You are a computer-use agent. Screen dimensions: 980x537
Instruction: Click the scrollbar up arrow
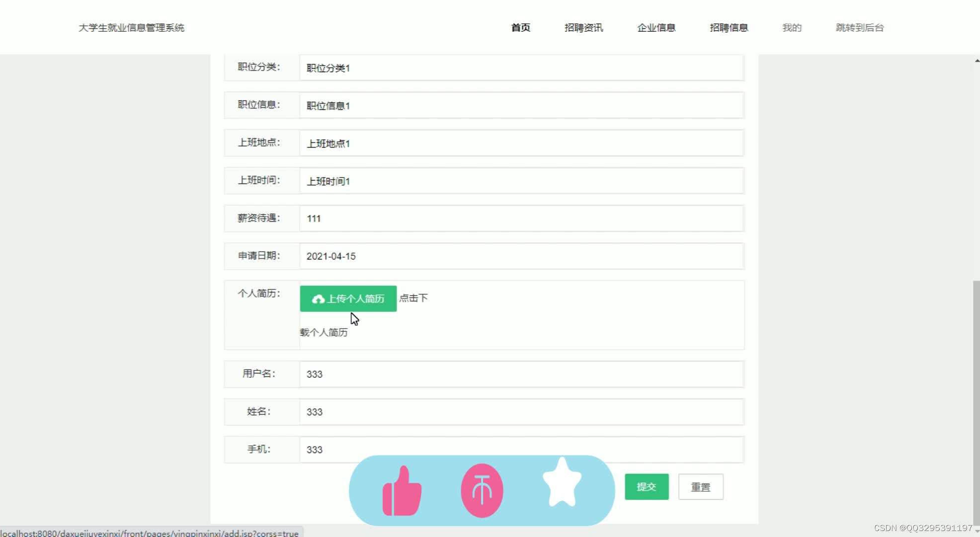point(977,60)
